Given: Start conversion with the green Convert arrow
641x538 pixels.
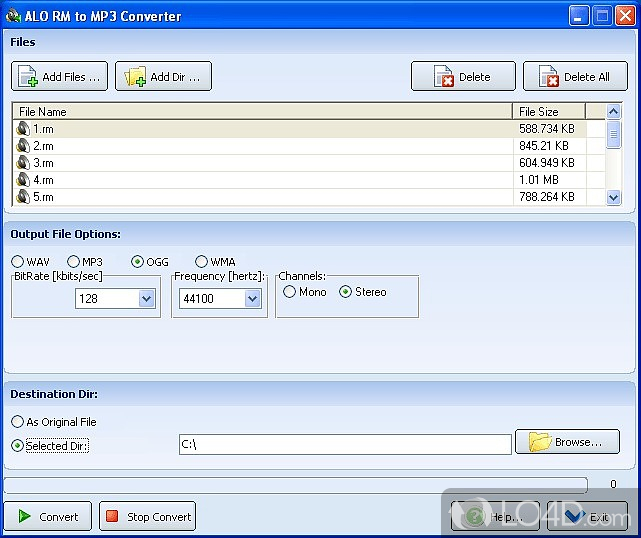Looking at the screenshot, I should (22, 517).
